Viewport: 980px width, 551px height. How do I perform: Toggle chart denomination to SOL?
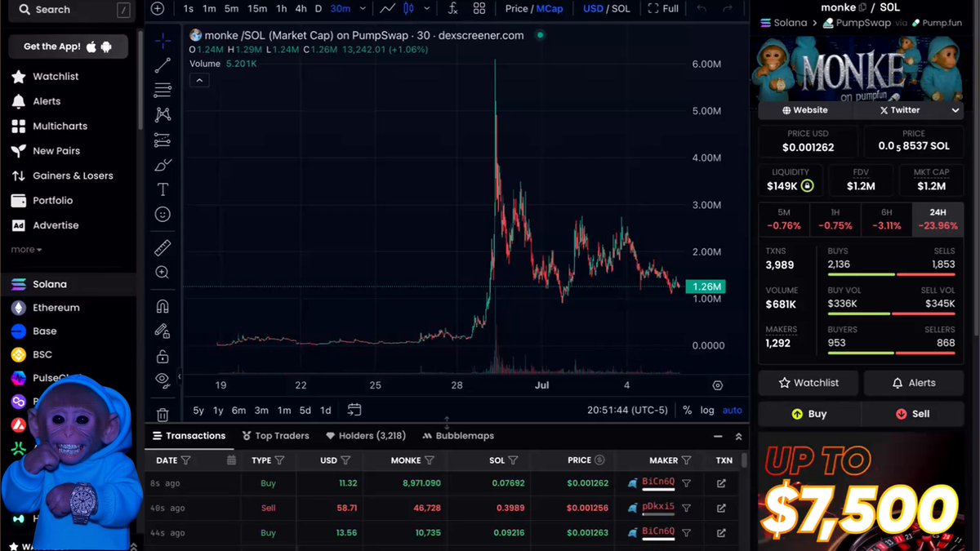[621, 9]
